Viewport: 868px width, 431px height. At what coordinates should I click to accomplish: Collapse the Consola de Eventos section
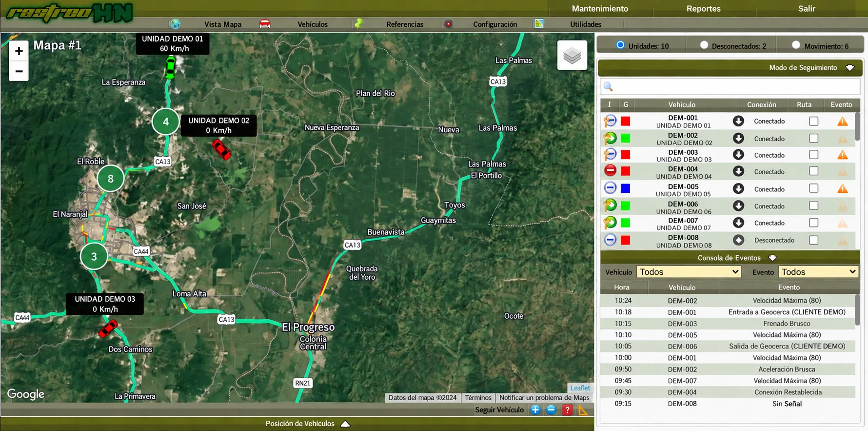click(772, 258)
